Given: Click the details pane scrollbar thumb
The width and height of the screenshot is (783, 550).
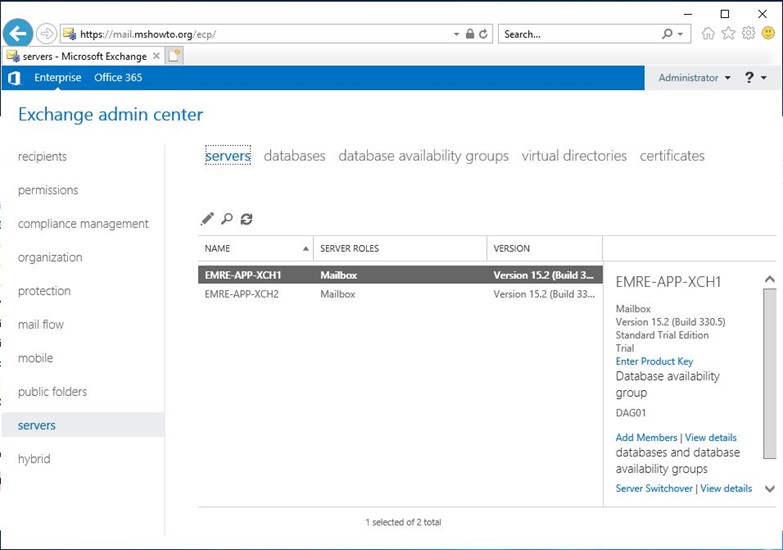Looking at the screenshot, I should tap(770, 373).
